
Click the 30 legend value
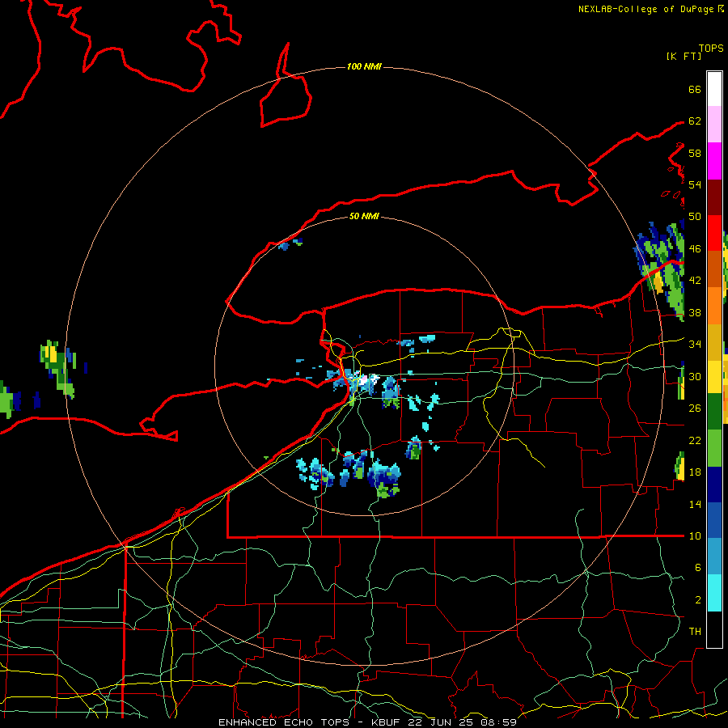pos(695,376)
